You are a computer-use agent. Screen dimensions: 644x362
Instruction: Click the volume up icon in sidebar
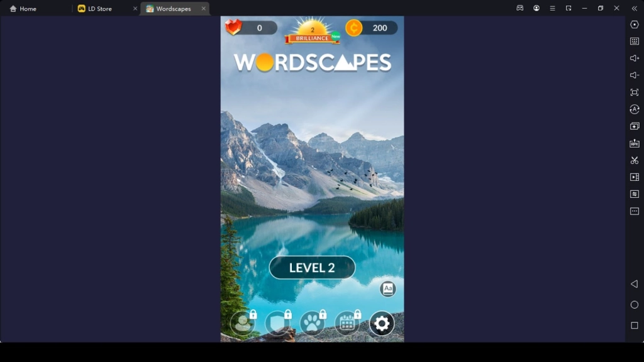tap(635, 58)
